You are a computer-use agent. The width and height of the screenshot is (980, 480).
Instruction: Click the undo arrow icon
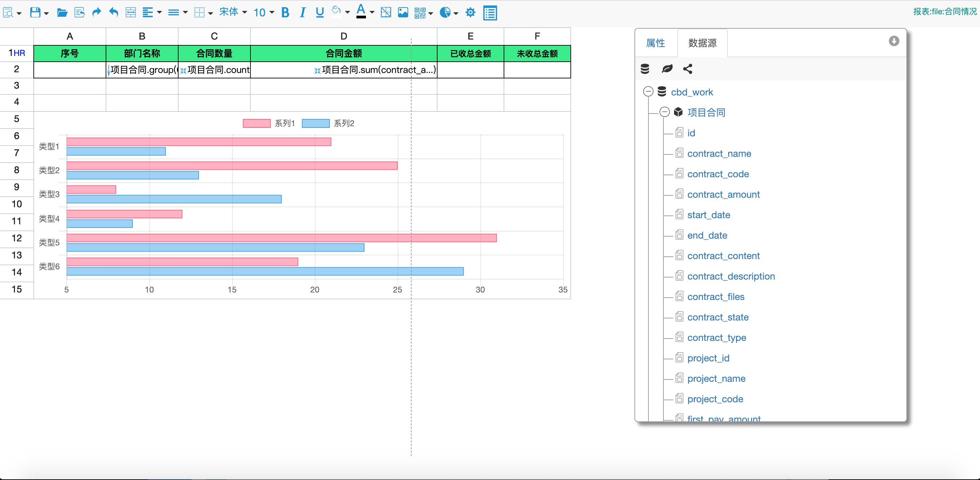[113, 12]
